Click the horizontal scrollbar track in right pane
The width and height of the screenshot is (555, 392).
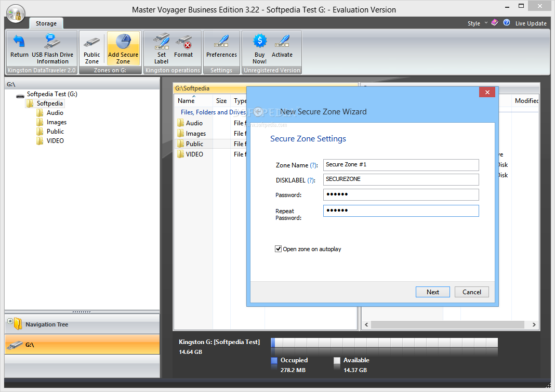[448, 324]
